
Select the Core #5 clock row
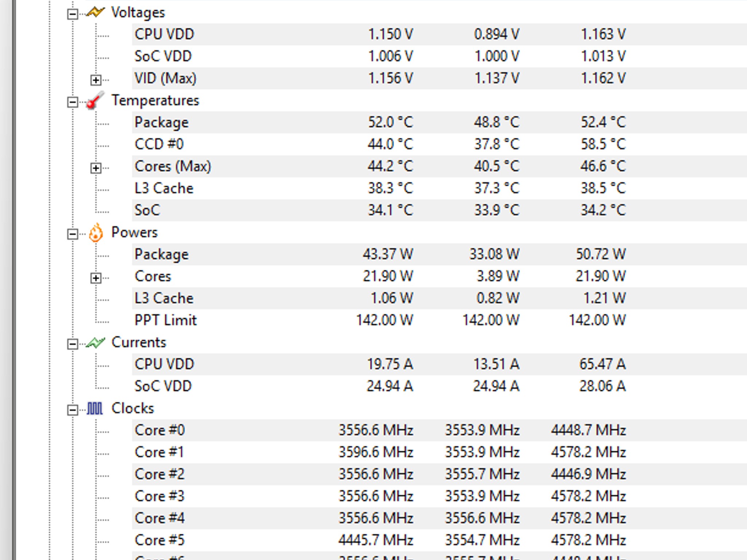[x=439, y=540]
